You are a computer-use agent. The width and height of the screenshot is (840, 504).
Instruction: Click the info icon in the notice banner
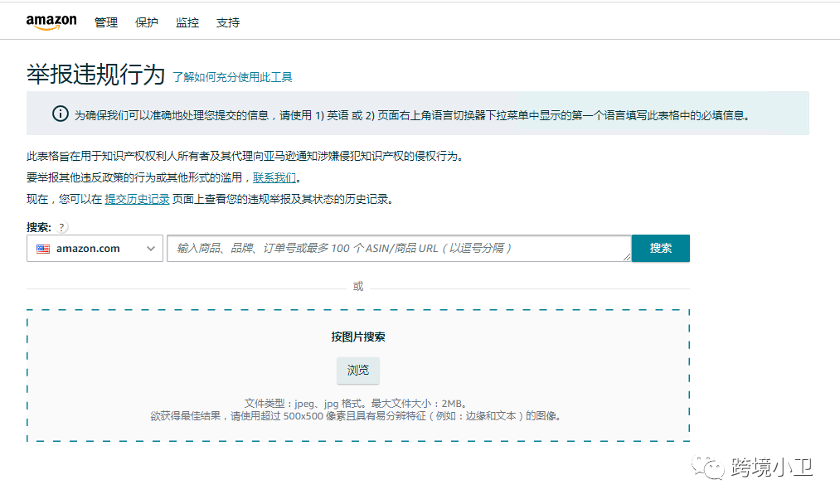point(60,114)
